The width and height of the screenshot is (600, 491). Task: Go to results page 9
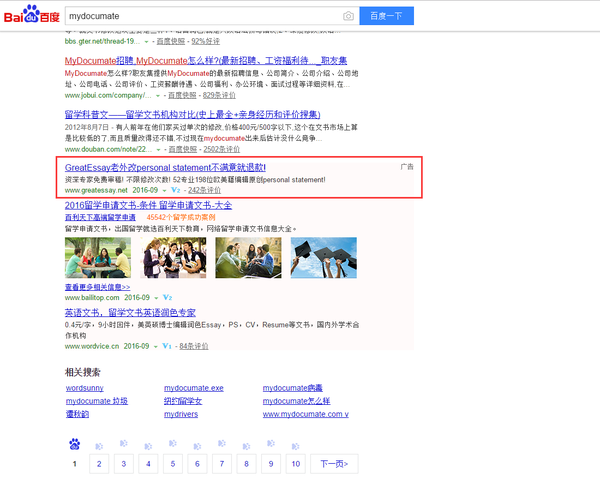pyautogui.click(x=271, y=464)
